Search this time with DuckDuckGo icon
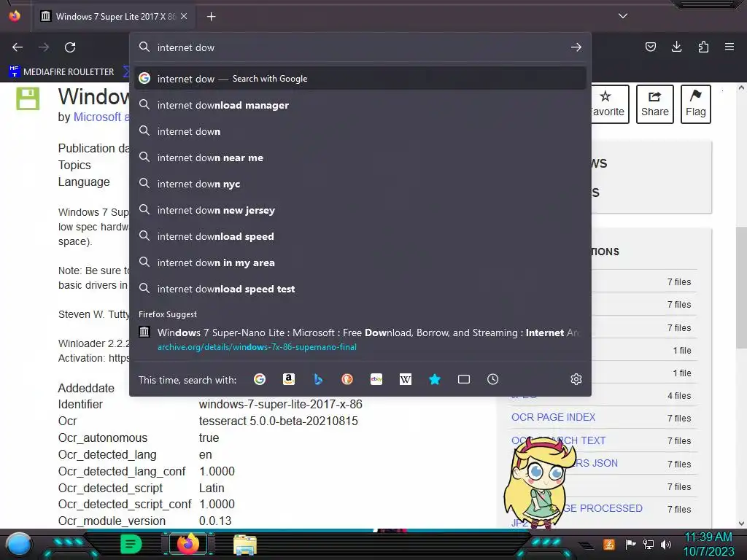 [x=347, y=379]
